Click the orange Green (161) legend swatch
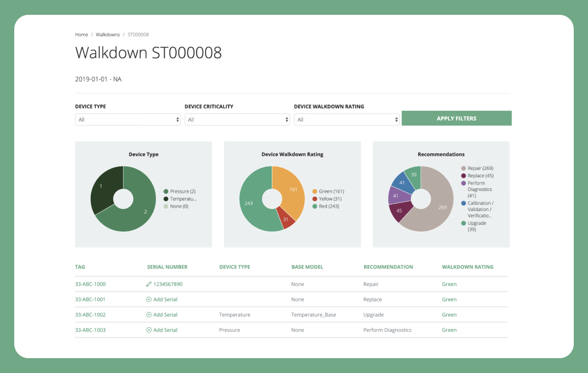Screen dimensions: 588x373 coord(315,192)
